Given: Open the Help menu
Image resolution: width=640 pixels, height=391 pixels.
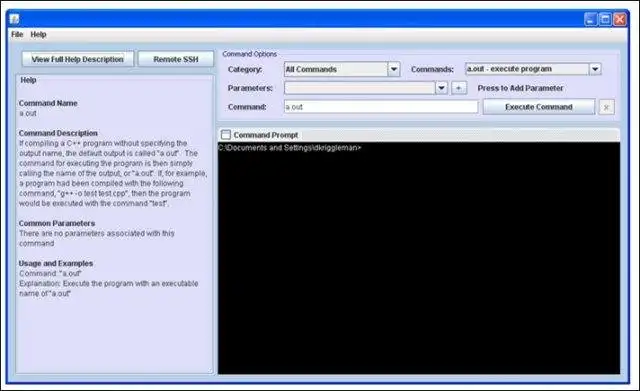Looking at the screenshot, I should click(x=38, y=34).
